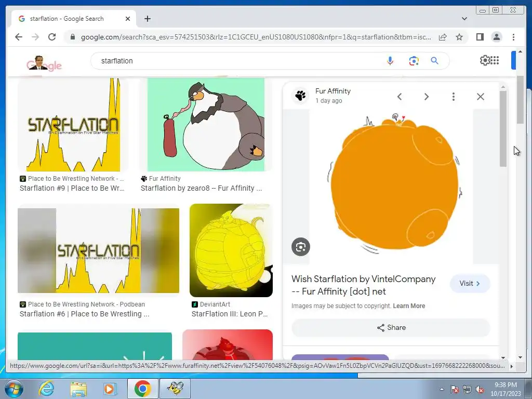Open the Learn More copyright link
This screenshot has height=399, width=532.
409,305
